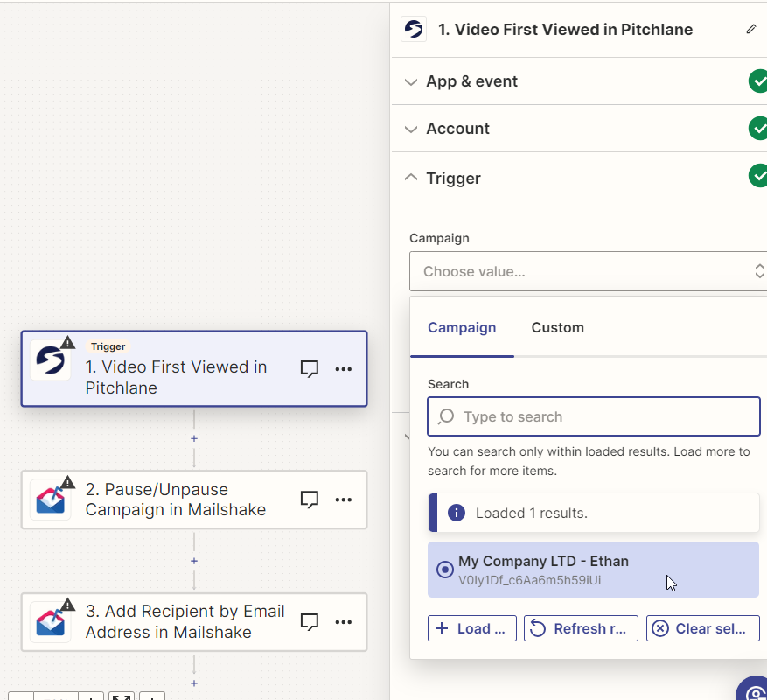Viewport: 767px width, 700px height.
Task: Add a step between steps 2 and 3
Action: coord(194,561)
